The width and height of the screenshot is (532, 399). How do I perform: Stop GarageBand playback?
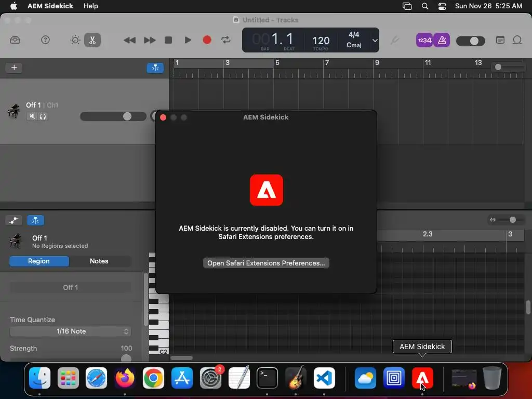tap(168, 40)
